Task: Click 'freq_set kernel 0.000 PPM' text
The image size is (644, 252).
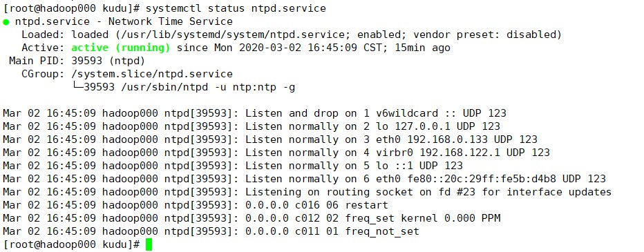Action: 423,218
